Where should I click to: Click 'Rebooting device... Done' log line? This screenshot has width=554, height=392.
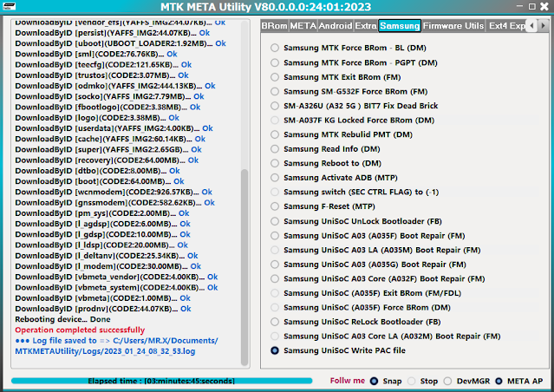(62, 319)
